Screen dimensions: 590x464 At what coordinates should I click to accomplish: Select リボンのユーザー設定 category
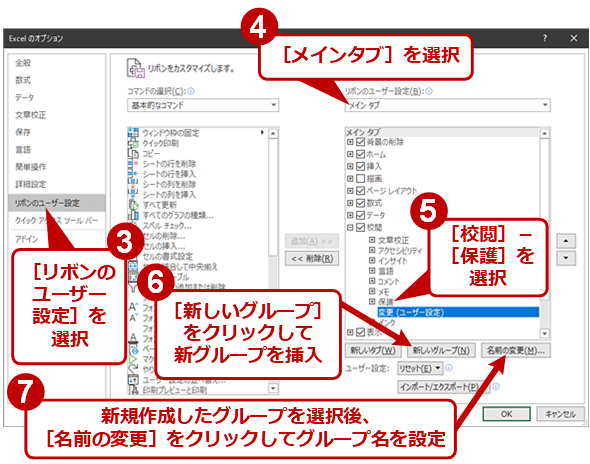(57, 203)
